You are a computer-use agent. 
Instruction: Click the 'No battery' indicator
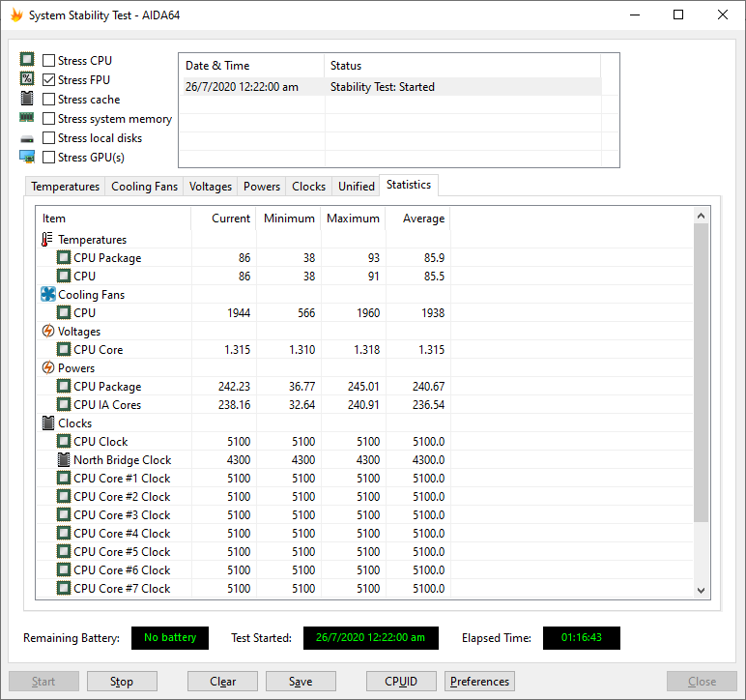pos(170,638)
